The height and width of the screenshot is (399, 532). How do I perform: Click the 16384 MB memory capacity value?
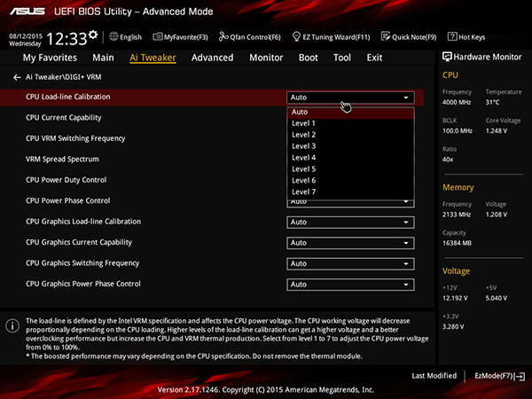click(457, 243)
